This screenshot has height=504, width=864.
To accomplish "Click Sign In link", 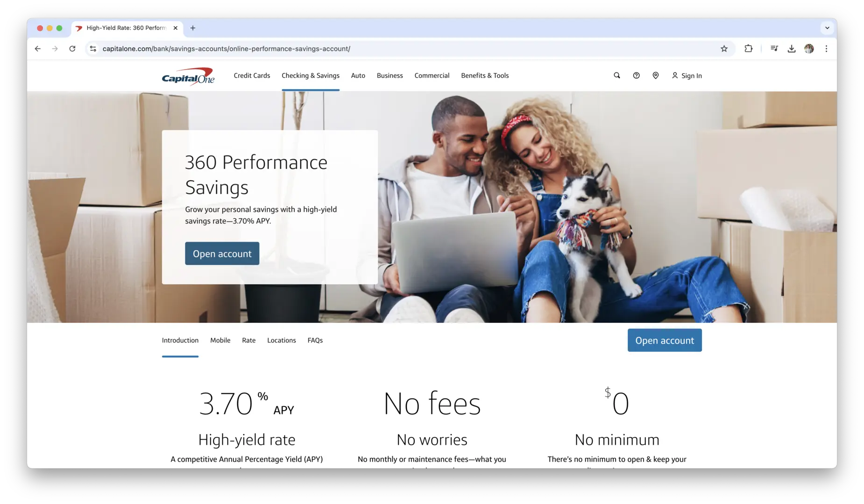I will point(687,76).
